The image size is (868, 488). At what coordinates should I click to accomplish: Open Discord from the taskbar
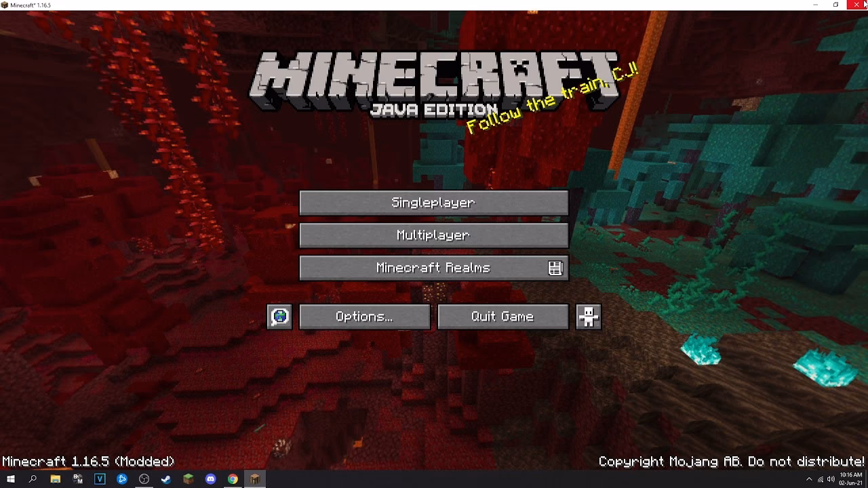click(x=210, y=479)
